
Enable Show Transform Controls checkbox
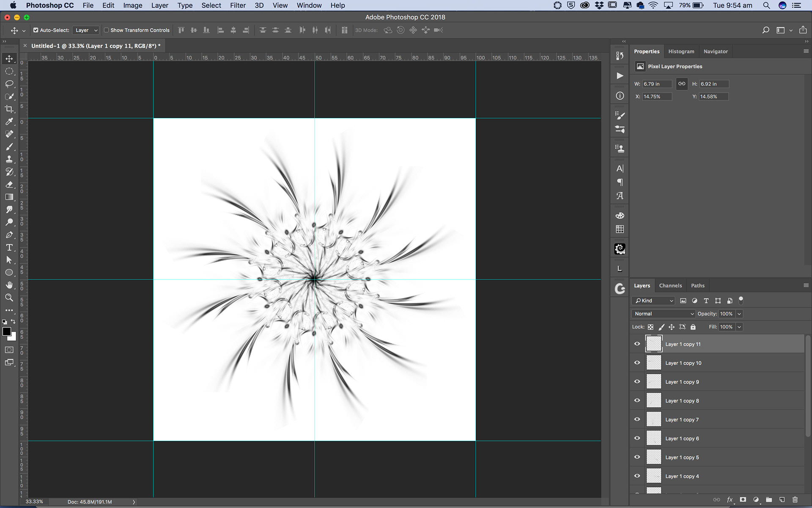(x=107, y=30)
